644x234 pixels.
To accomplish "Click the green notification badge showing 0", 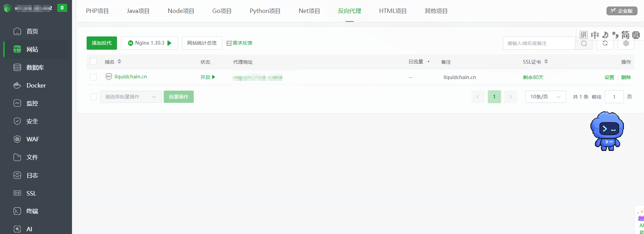I will [62, 7].
